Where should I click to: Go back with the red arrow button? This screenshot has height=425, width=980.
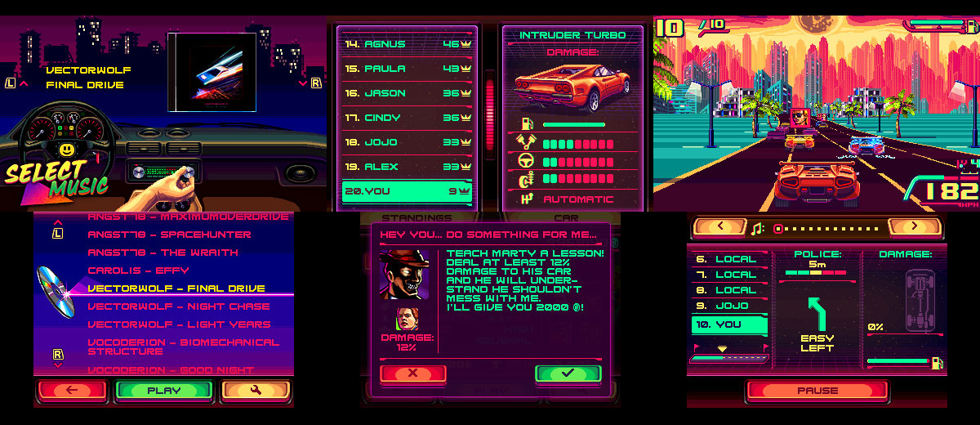[72, 391]
